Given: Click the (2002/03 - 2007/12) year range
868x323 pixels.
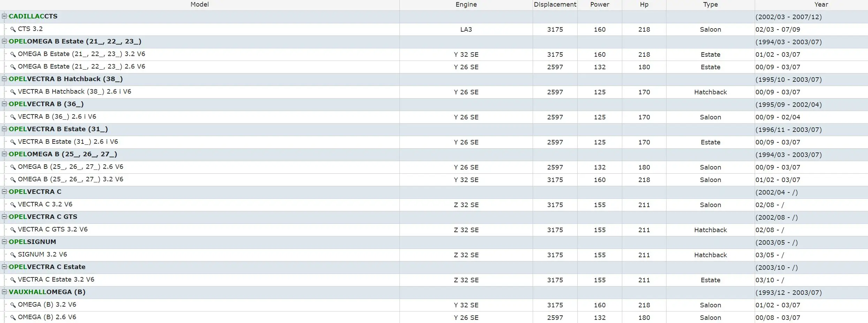Looking at the screenshot, I should coord(789,17).
